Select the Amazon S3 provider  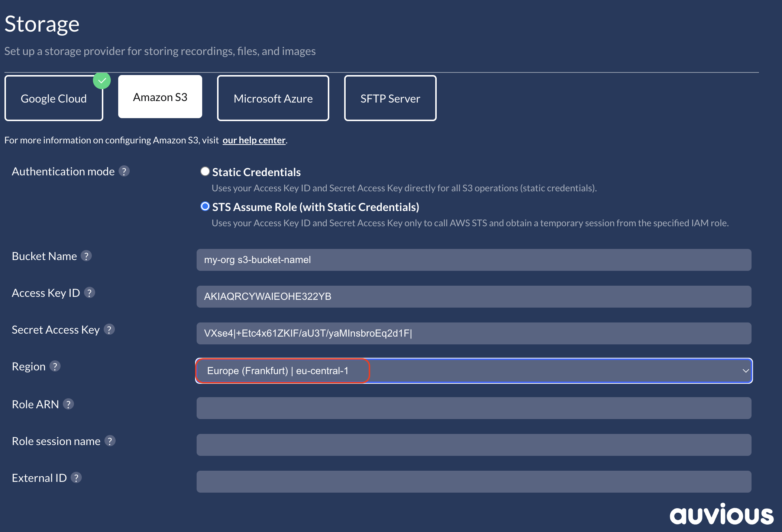pos(160,97)
